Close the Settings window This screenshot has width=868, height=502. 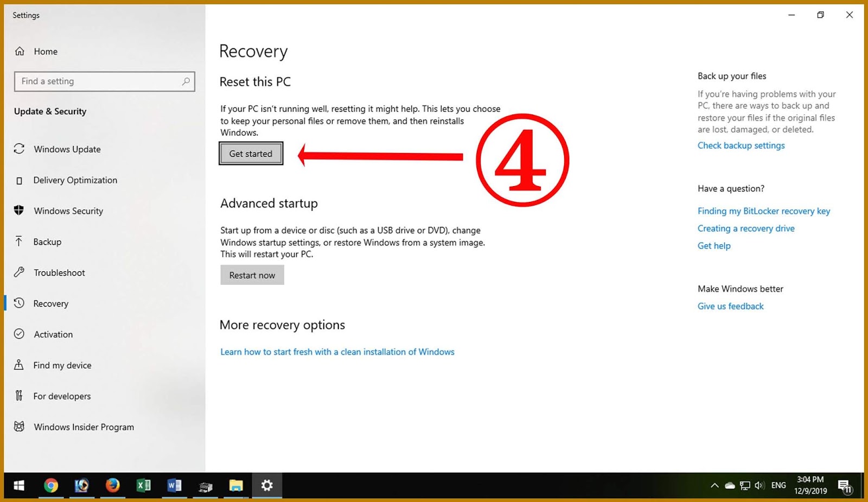tap(850, 15)
